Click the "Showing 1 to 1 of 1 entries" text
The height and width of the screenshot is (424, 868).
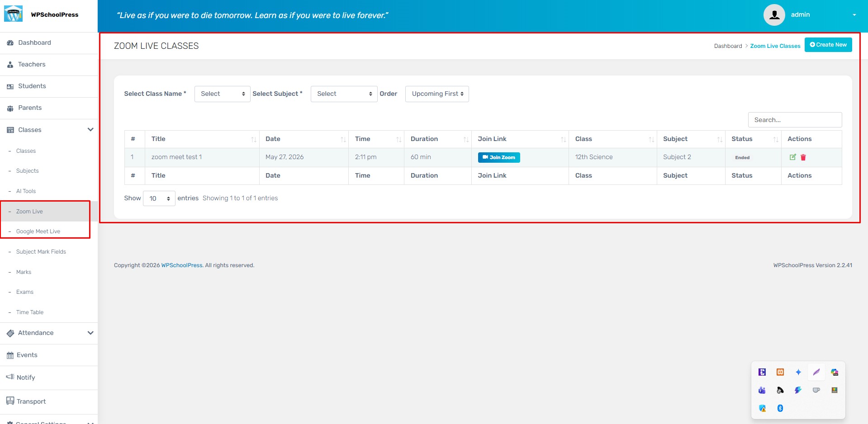tap(240, 198)
